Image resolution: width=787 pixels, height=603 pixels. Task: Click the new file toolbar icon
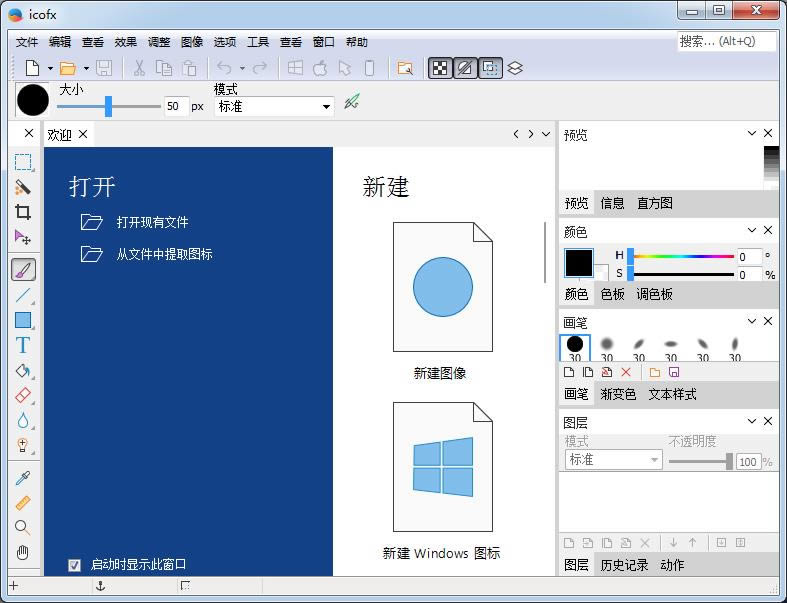33,68
